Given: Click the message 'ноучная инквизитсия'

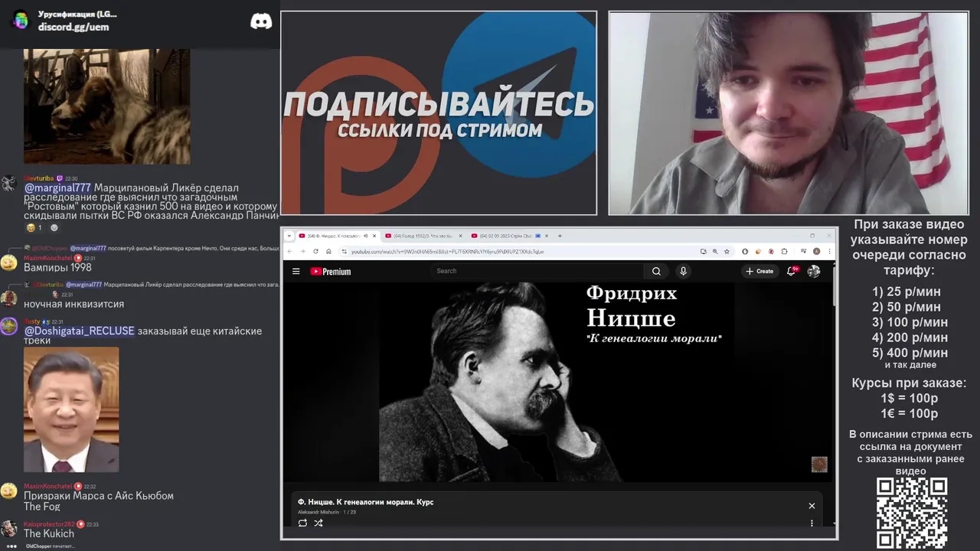Looking at the screenshot, I should tap(73, 304).
